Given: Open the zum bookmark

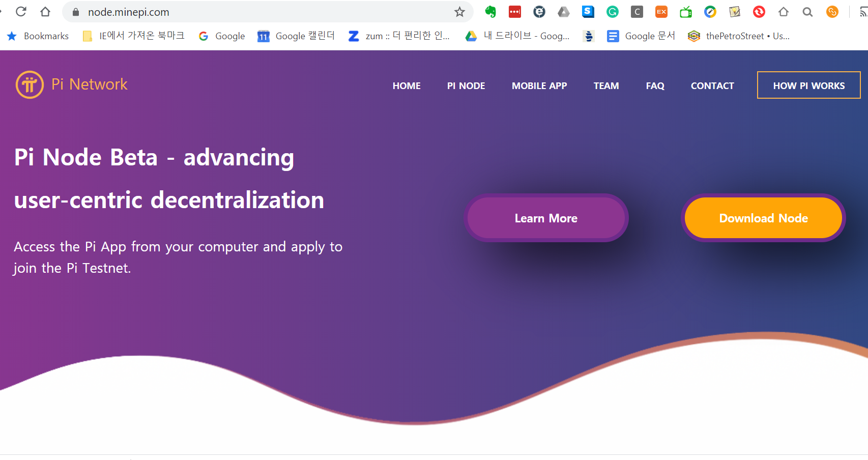Looking at the screenshot, I should [399, 36].
